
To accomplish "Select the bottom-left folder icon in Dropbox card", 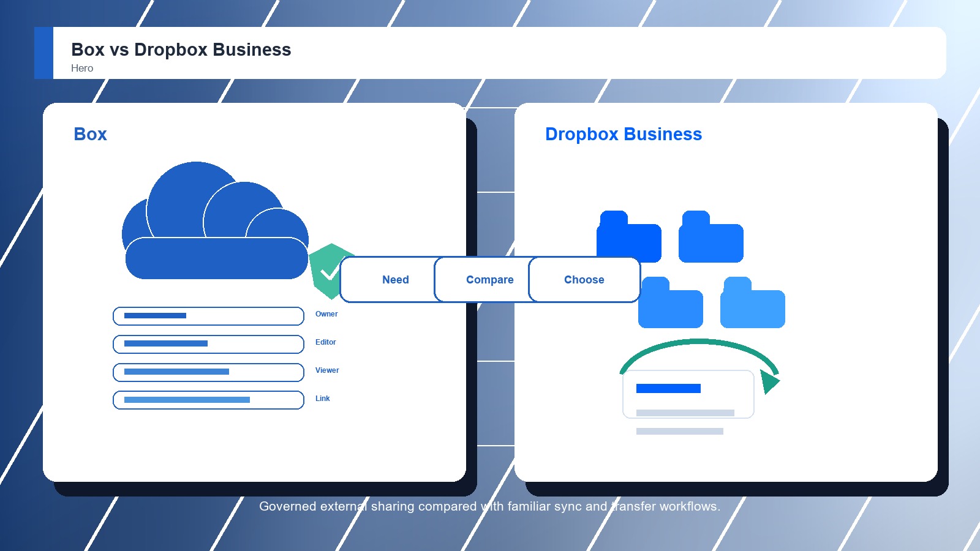I will point(671,302).
